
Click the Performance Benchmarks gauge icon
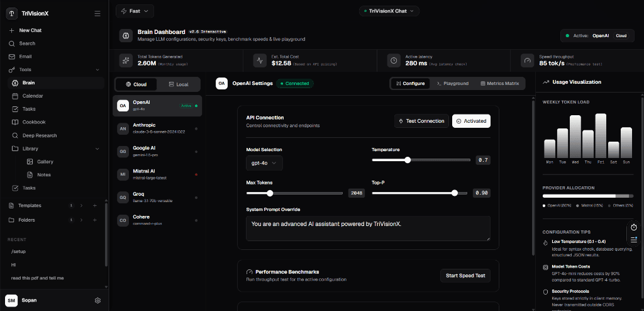click(249, 272)
